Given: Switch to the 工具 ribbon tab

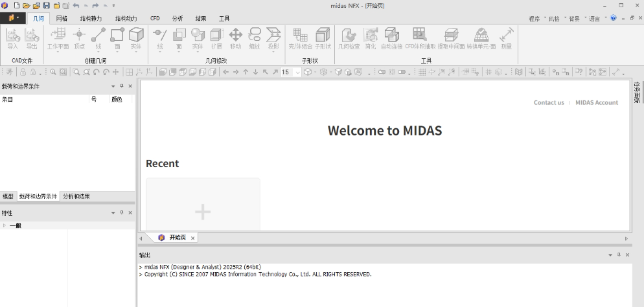Looking at the screenshot, I should pyautogui.click(x=224, y=19).
